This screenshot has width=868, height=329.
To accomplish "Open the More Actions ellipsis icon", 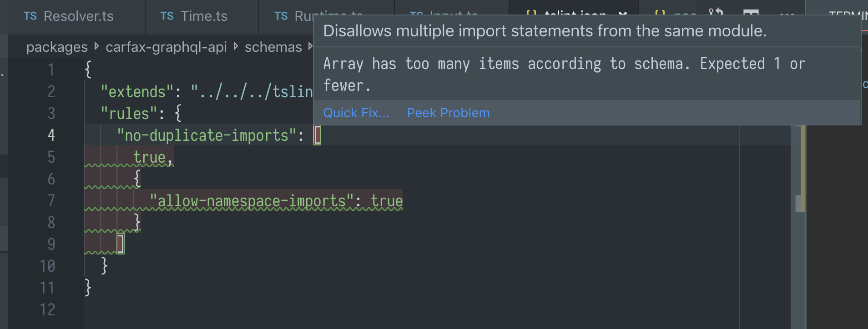I will (788, 15).
